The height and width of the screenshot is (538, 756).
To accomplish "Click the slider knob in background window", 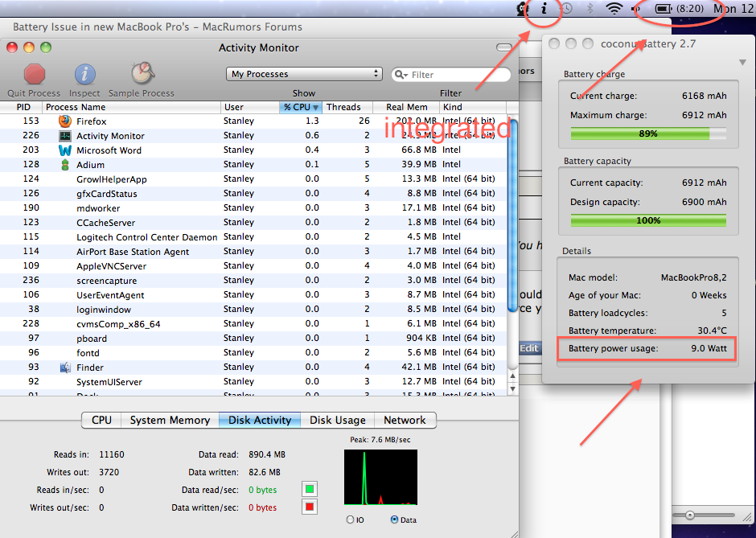I will coord(690,515).
